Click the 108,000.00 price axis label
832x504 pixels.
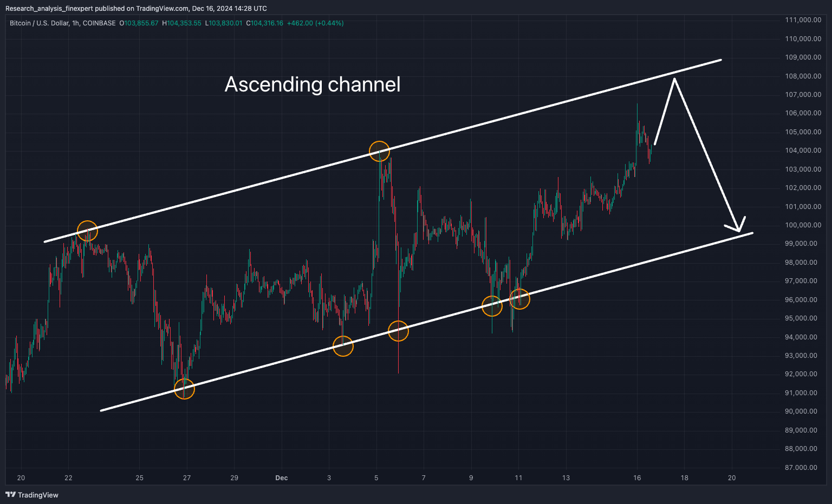coord(803,76)
